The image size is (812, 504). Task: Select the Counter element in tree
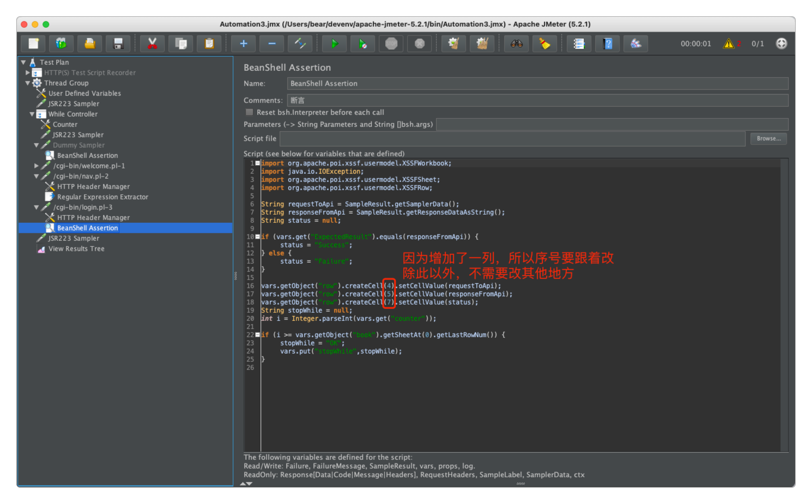65,124
